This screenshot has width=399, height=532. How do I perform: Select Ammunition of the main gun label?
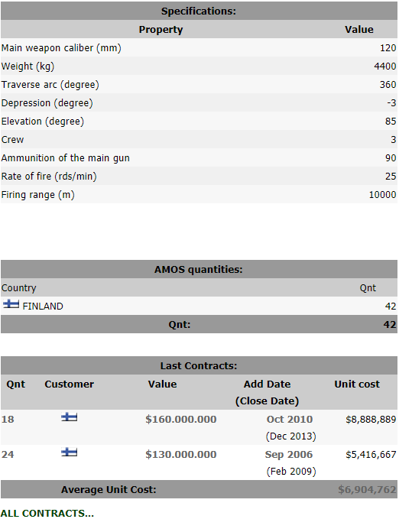coord(66,158)
